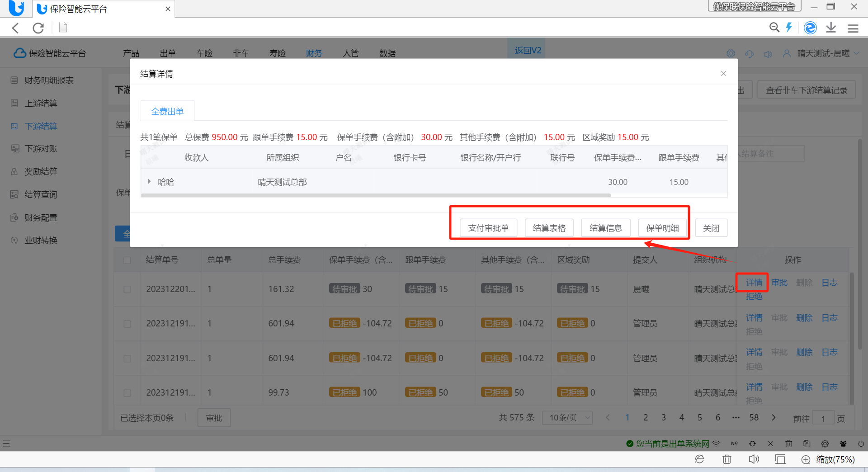Open the 10条/页 page size dropdown
Screen dimensions: 868x472
567,418
